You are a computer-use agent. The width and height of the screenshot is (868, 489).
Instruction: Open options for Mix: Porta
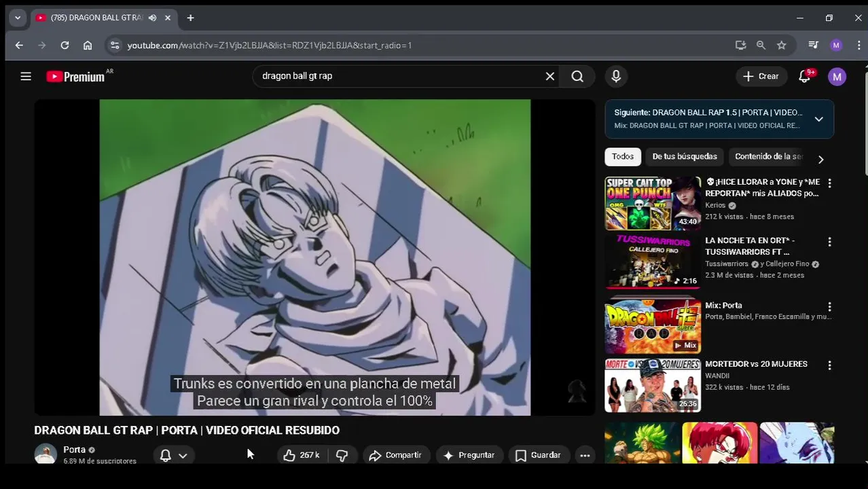tap(829, 307)
